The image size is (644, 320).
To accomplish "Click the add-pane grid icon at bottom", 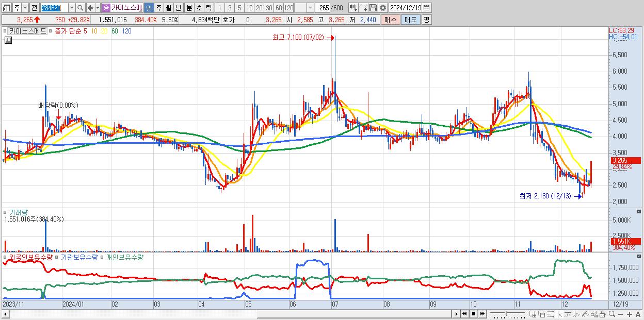I will [x=533, y=314].
